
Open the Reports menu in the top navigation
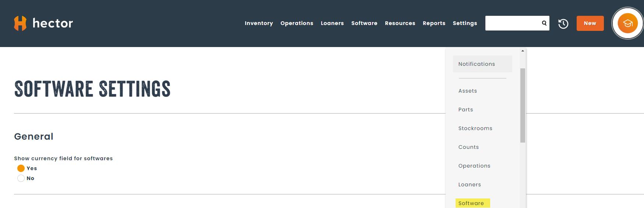(434, 23)
